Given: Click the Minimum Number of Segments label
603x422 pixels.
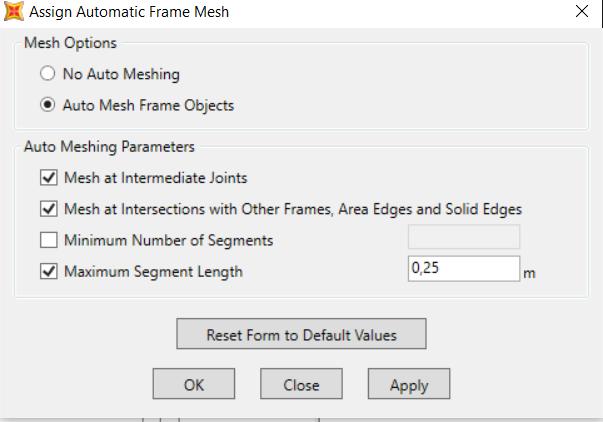Looking at the screenshot, I should [x=168, y=240].
